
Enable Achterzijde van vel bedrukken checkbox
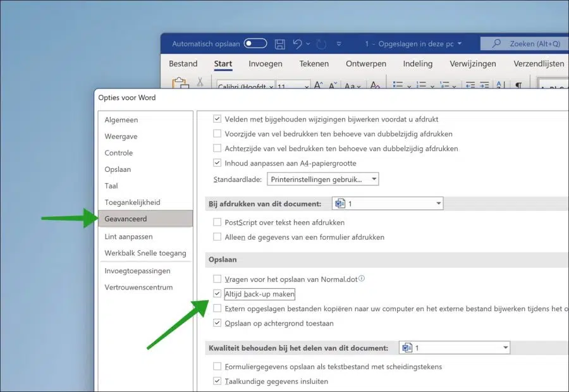[x=217, y=148]
